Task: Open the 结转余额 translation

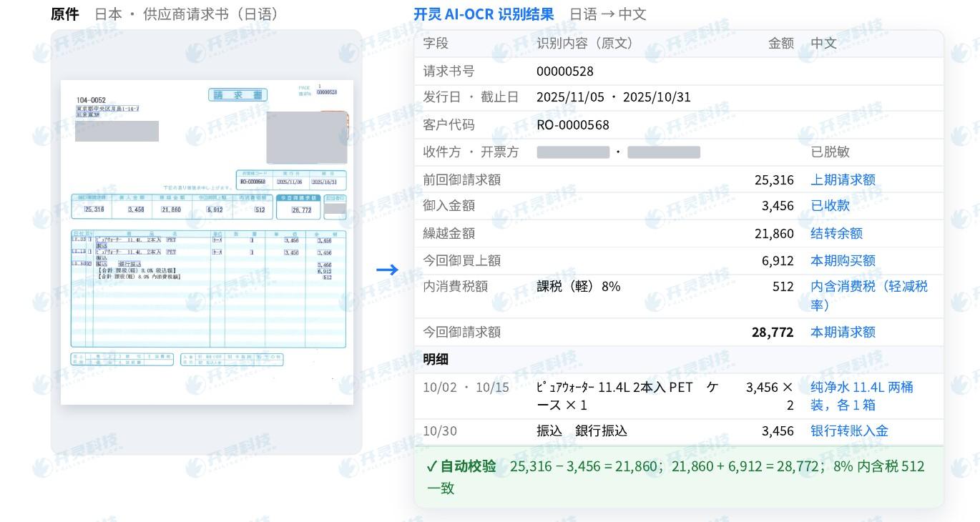Action: [x=836, y=233]
